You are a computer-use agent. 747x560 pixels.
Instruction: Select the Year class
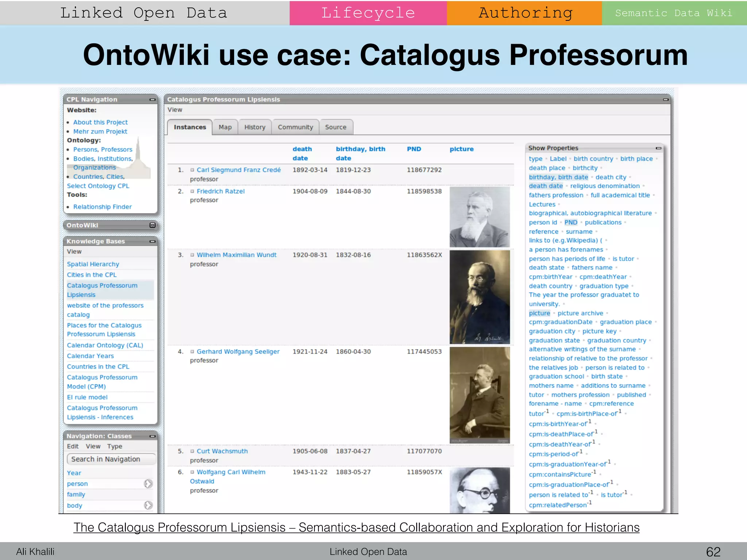point(74,473)
